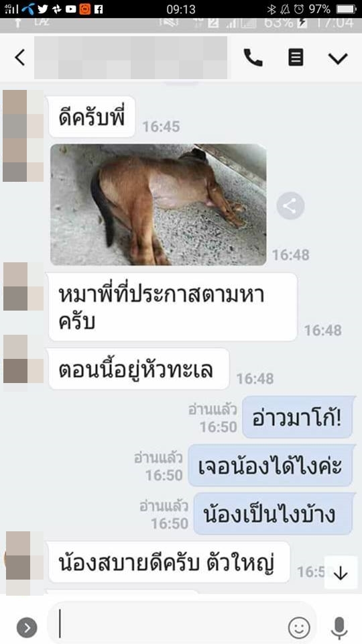
Task: Open sender avatar beside first message
Action: click(23, 136)
